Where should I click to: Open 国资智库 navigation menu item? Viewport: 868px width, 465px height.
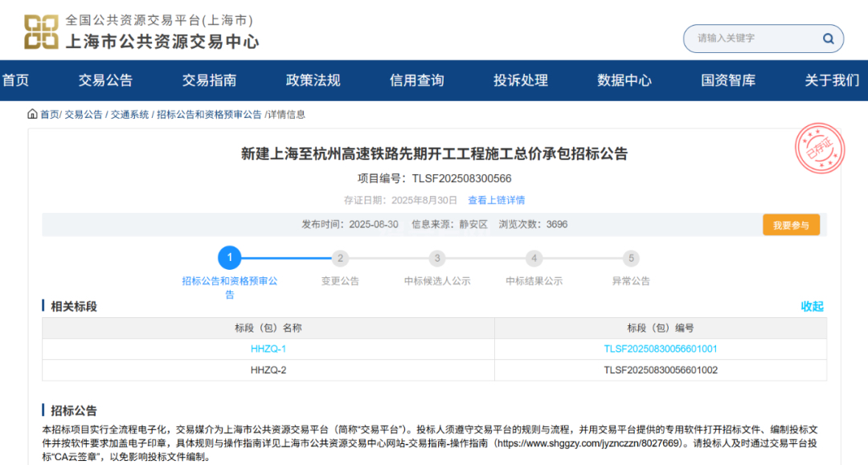pos(728,80)
